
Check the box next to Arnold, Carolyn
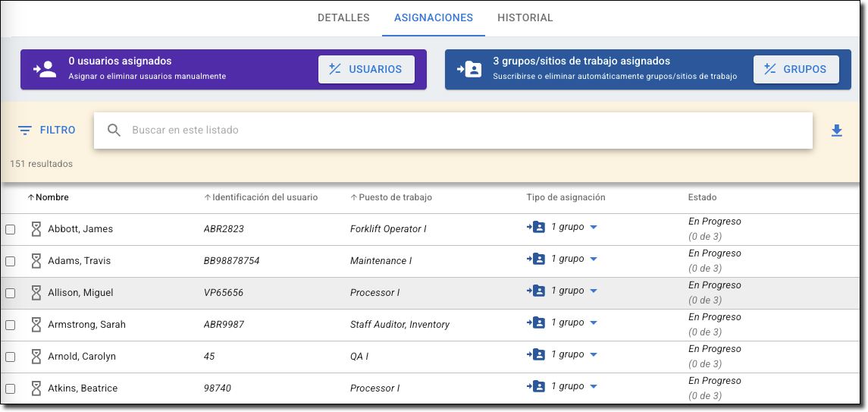click(x=11, y=357)
